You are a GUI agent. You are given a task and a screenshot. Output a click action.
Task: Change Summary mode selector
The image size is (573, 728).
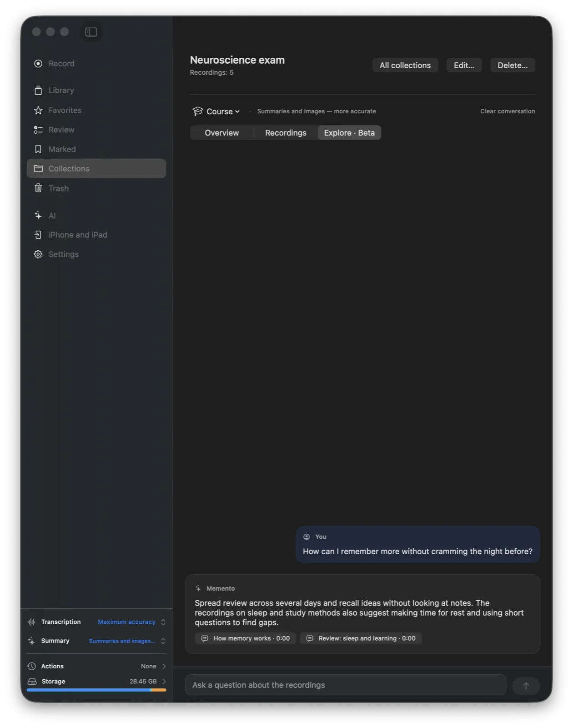click(x=127, y=641)
